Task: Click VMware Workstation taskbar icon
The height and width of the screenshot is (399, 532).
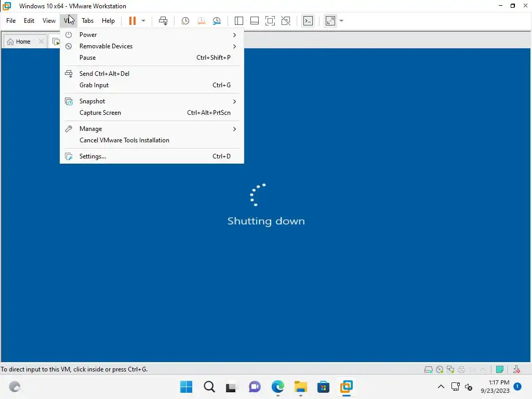Action: coord(347,387)
